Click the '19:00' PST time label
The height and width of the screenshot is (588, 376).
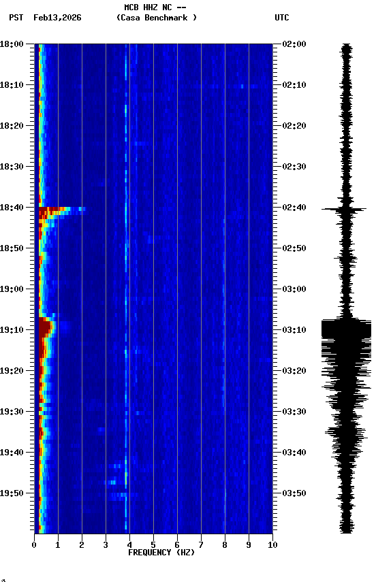[x=12, y=289]
